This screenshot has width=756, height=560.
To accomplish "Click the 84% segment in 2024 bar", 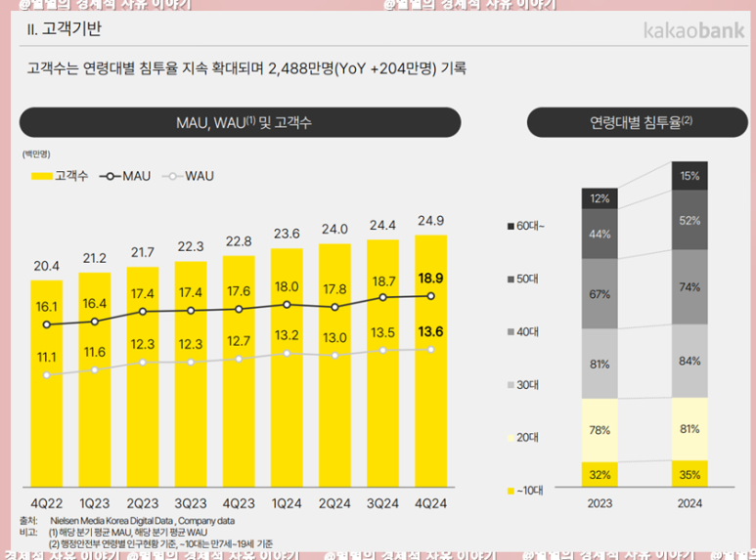I will click(689, 361).
